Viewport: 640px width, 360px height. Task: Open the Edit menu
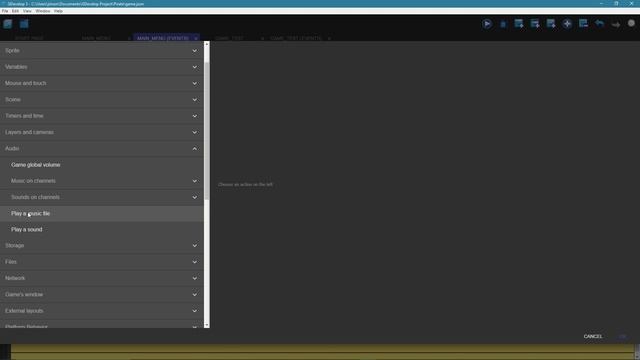click(x=15, y=11)
